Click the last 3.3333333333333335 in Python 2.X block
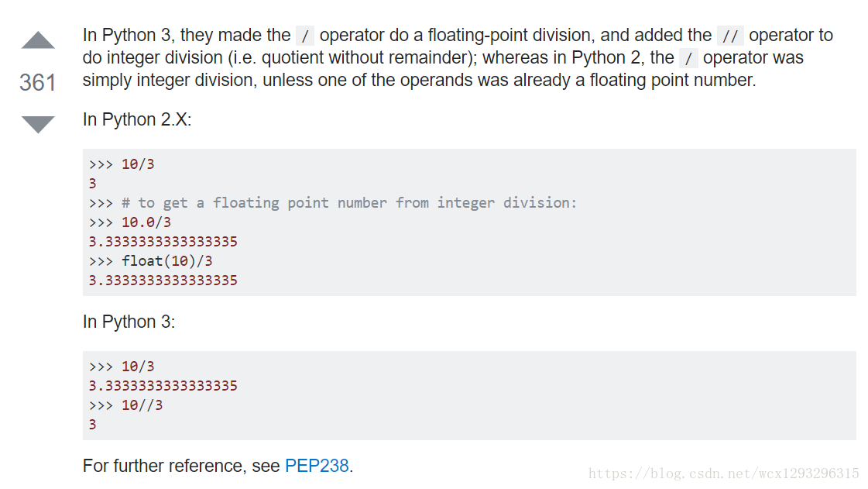 [163, 281]
